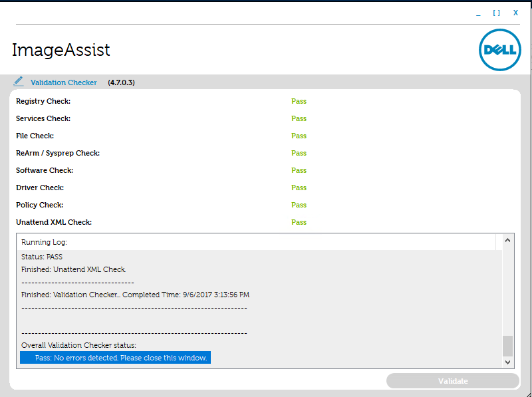
Task: Click the 'Running Log:' heading
Action: click(x=44, y=242)
